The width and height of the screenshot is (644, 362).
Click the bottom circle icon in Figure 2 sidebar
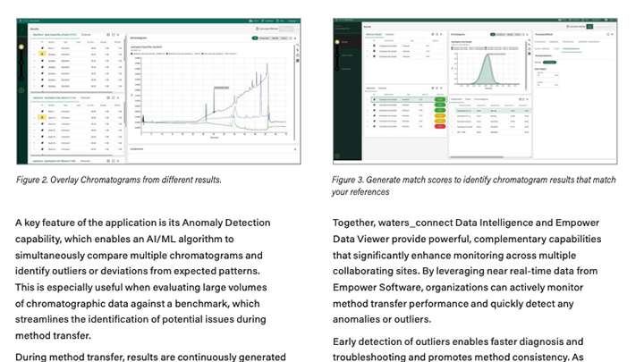click(22, 90)
